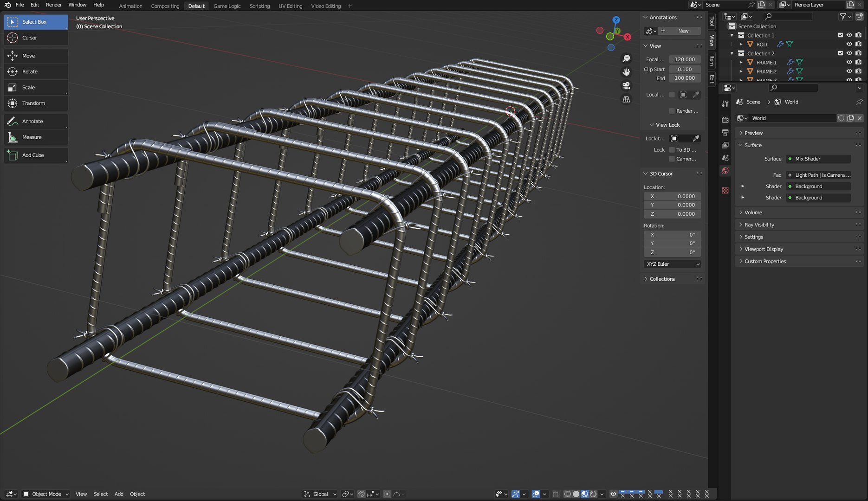
Task: Click the Focal Length 120.000 field
Action: coord(685,59)
